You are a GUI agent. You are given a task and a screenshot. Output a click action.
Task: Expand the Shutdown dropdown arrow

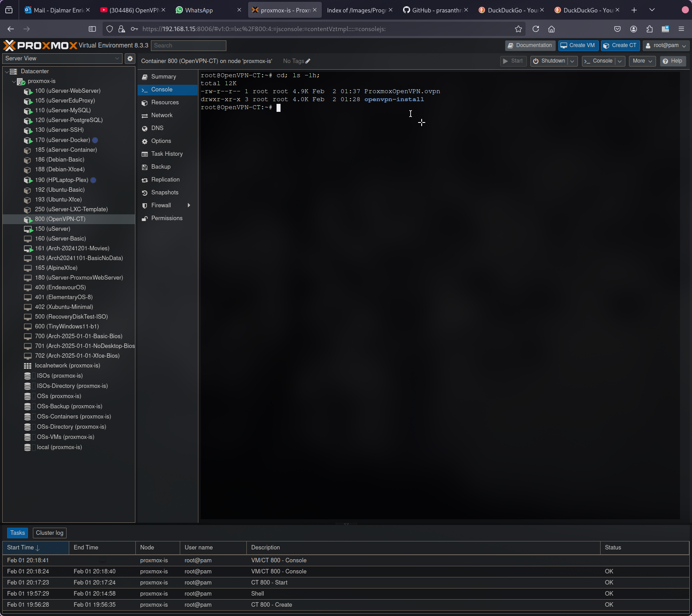point(572,61)
